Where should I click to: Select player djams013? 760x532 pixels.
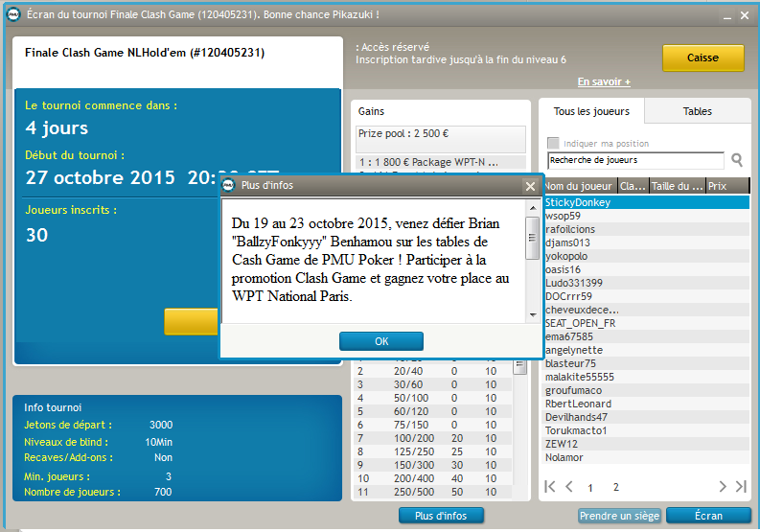[646, 243]
